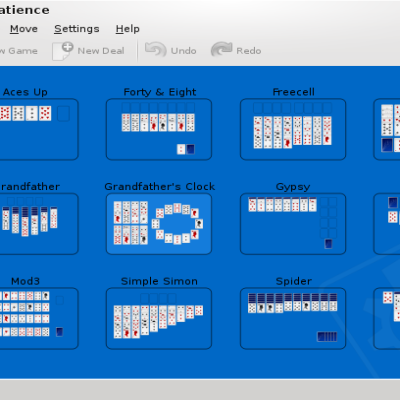
Task: Click the Gypsy title text
Action: 293,187
